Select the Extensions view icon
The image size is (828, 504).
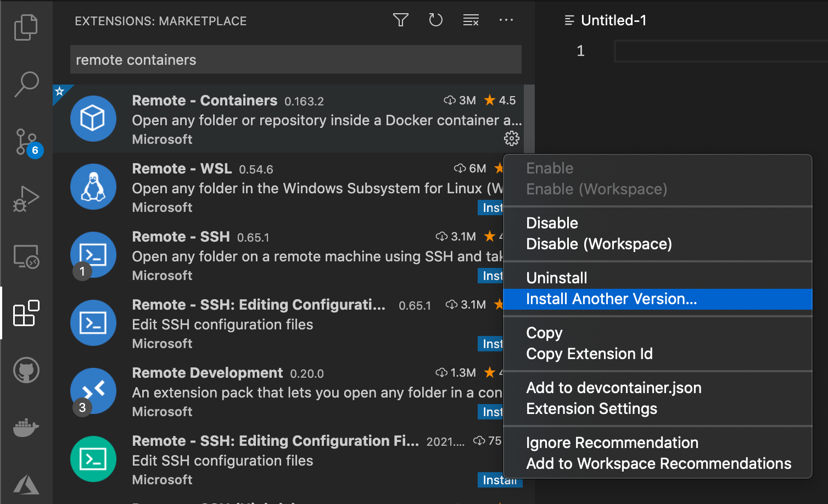(x=26, y=313)
